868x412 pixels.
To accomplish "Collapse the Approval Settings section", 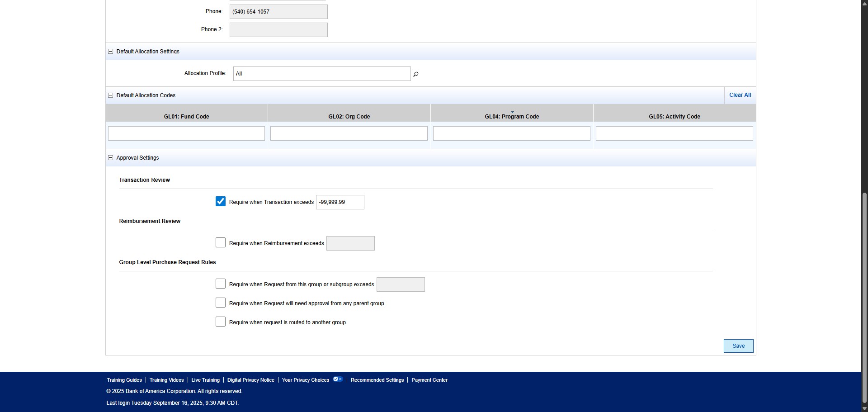I will coord(110,158).
